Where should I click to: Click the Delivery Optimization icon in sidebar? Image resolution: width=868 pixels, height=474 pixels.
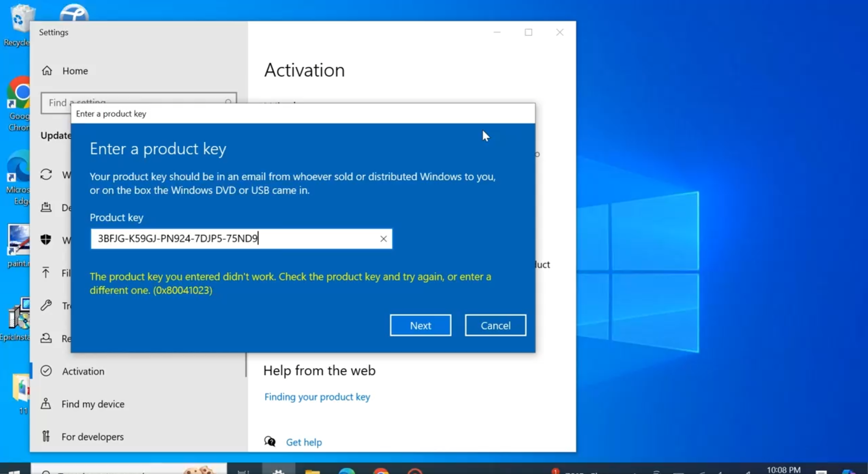[x=46, y=207]
